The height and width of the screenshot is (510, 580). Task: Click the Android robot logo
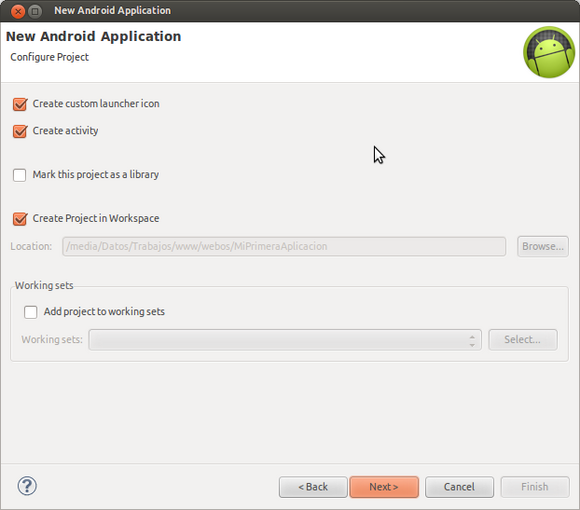pos(549,52)
